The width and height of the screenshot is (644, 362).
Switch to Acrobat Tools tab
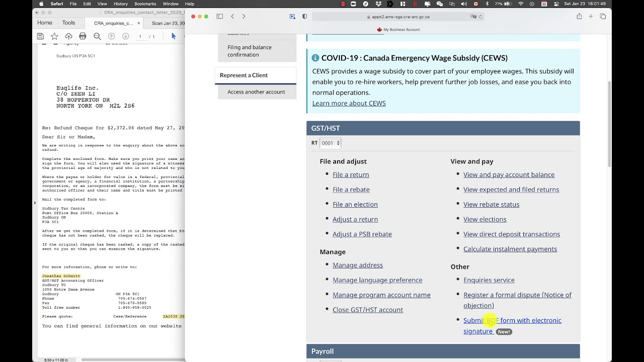(x=68, y=23)
